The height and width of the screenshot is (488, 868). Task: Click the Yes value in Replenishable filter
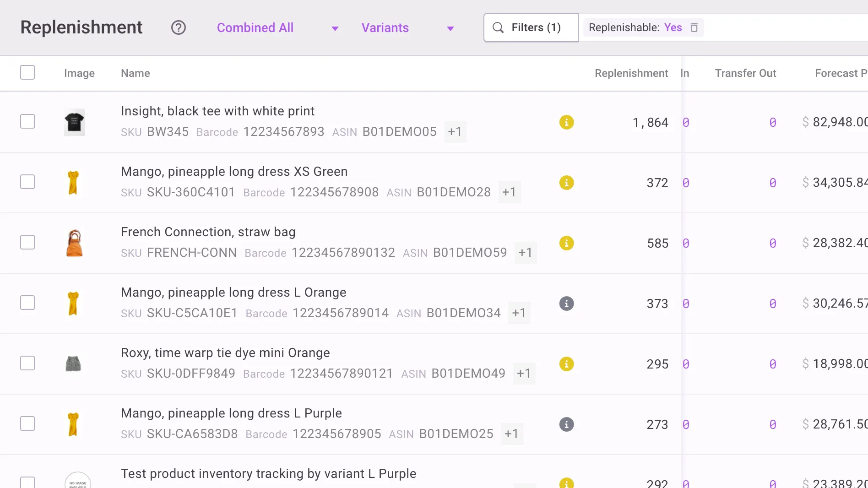673,27
